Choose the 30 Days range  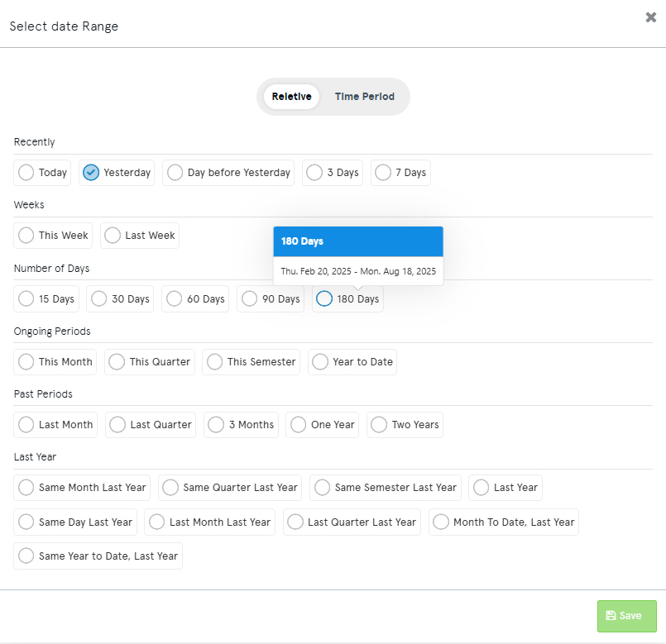[x=120, y=299]
